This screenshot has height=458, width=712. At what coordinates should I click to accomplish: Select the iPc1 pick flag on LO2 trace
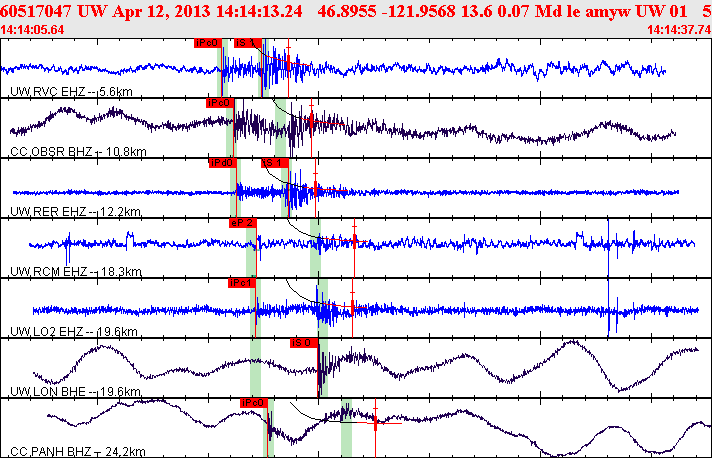242,283
